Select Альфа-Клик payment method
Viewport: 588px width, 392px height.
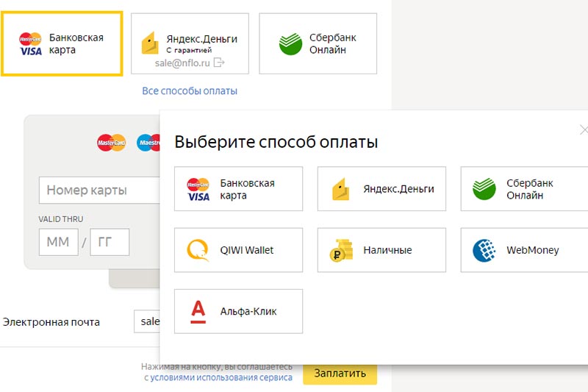click(238, 311)
